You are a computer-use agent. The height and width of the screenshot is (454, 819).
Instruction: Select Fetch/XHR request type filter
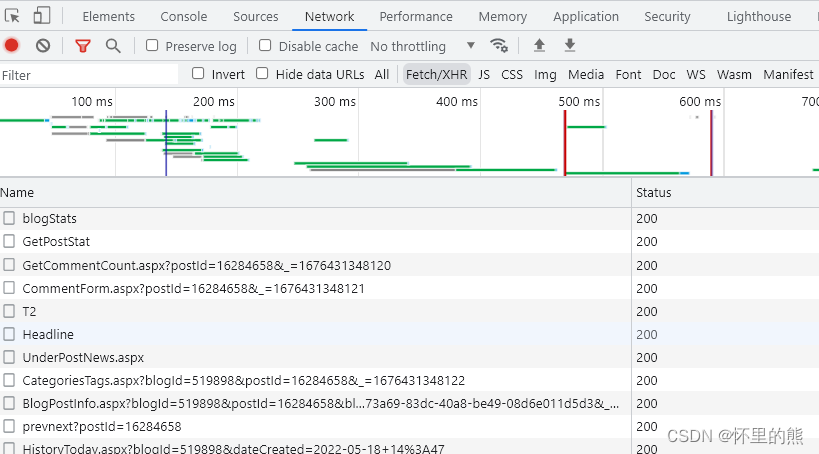coord(437,75)
